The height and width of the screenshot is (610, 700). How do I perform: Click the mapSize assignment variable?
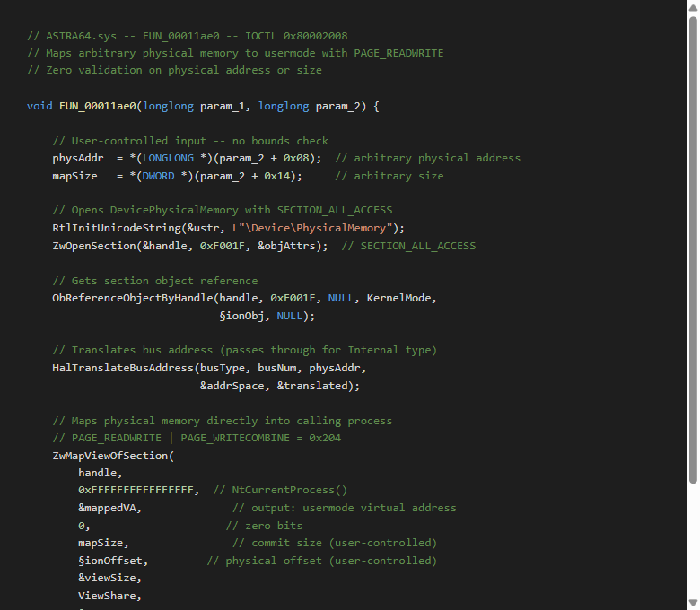(74, 176)
